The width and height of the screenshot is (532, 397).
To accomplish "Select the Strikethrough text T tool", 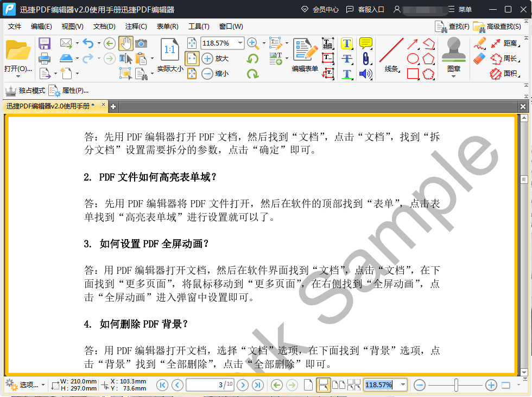I will [x=347, y=59].
